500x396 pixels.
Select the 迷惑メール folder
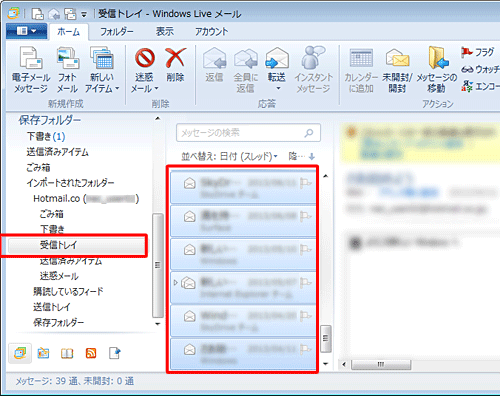tap(59, 276)
